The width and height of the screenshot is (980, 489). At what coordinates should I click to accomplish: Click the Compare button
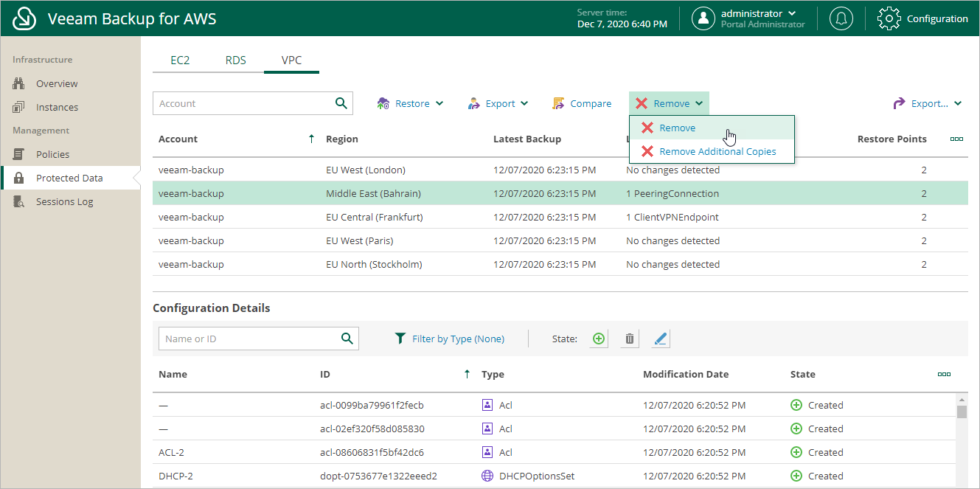click(581, 103)
